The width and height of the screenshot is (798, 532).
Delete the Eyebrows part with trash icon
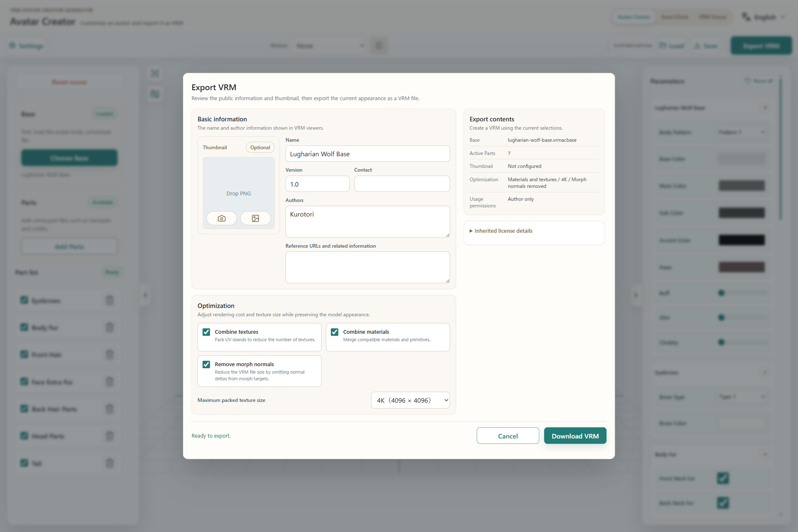tap(110, 300)
